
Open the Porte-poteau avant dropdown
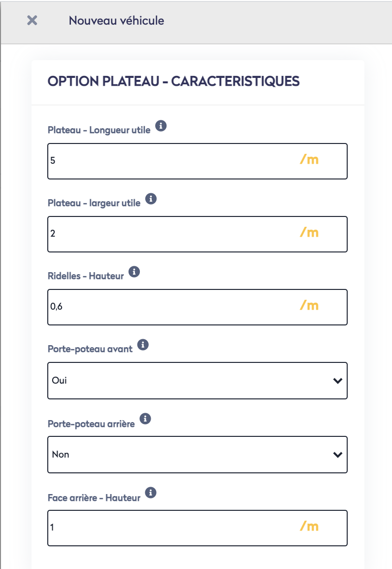[x=197, y=381]
